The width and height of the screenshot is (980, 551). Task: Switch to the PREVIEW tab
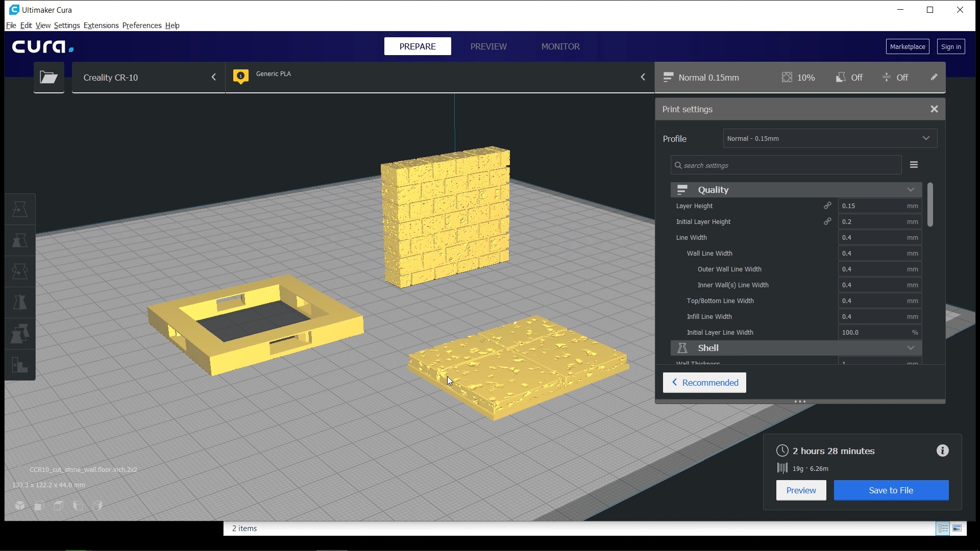488,46
